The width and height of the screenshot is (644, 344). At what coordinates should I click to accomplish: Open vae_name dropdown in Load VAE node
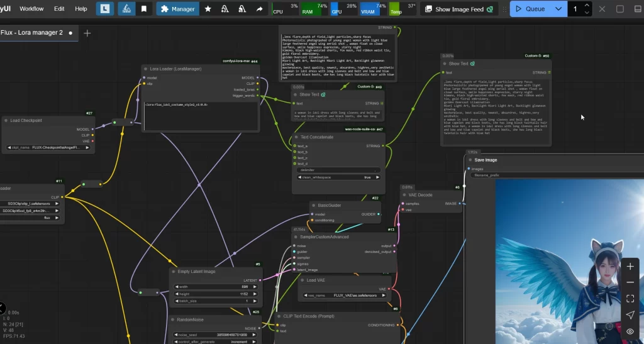coord(344,295)
